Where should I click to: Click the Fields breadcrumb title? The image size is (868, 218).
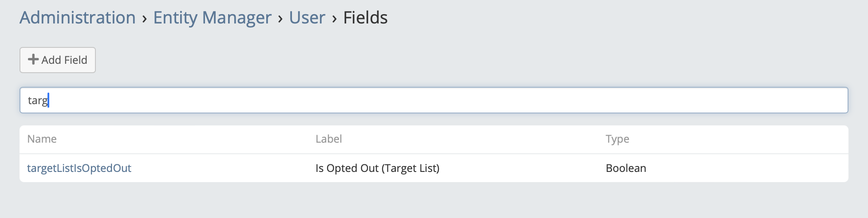[x=365, y=18]
